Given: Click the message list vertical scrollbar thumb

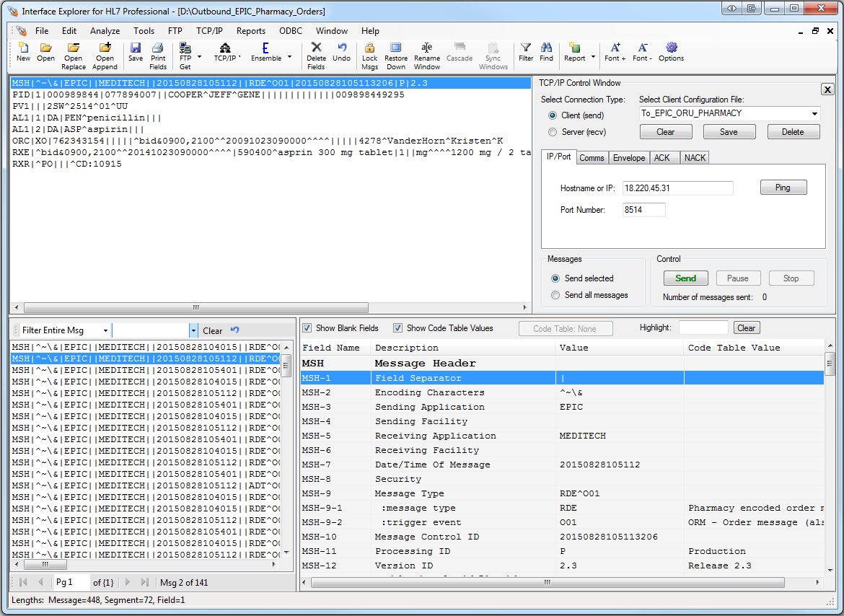Looking at the screenshot, I should click(x=287, y=366).
